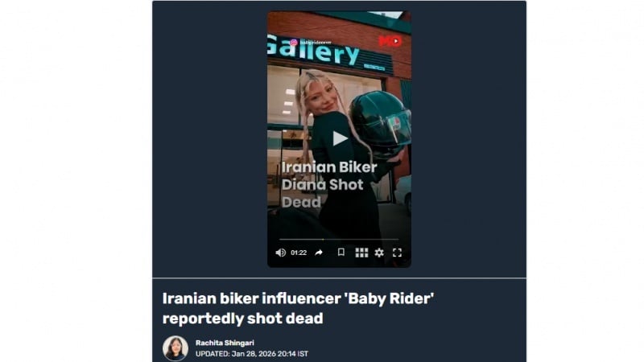Click the green helmet in the video frame
The width and height of the screenshot is (644, 362).
[x=379, y=124]
